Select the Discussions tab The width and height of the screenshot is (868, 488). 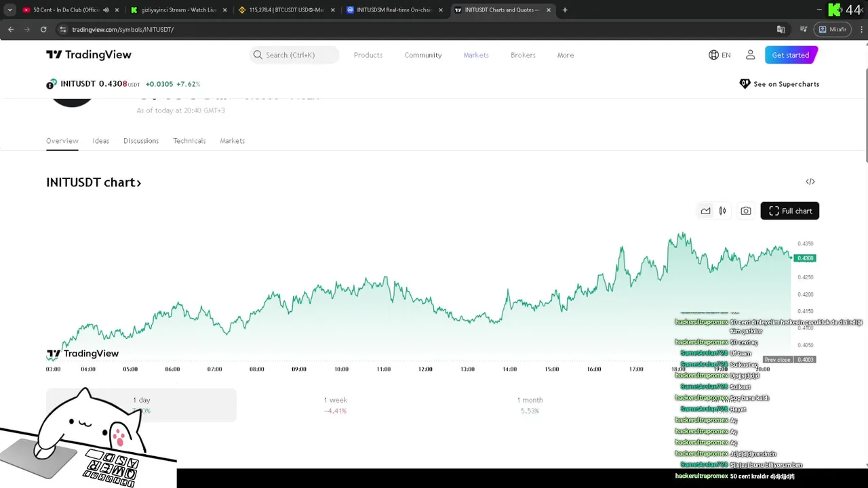click(x=141, y=141)
